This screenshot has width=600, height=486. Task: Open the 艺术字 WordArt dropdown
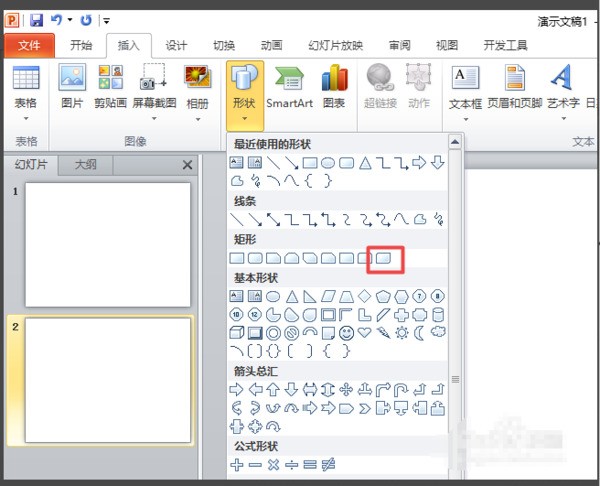pos(563,93)
